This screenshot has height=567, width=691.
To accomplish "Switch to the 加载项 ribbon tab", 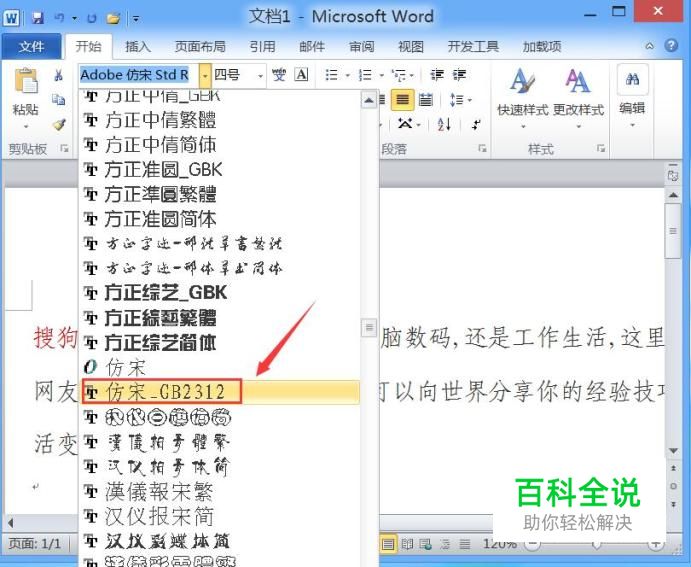I will pos(542,46).
